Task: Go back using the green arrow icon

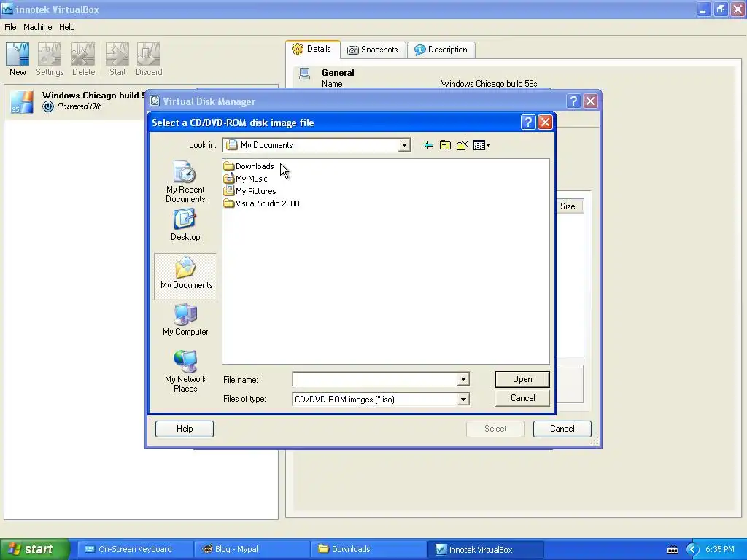Action: [428, 145]
